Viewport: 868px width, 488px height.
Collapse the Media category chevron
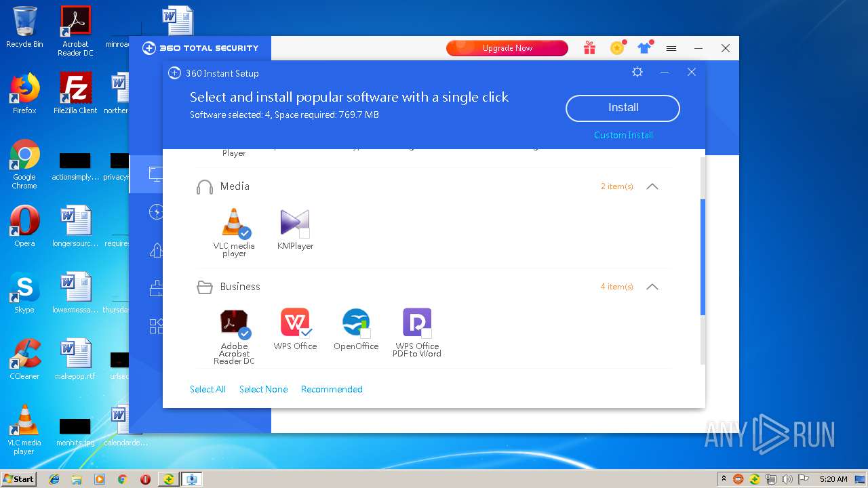(x=652, y=186)
